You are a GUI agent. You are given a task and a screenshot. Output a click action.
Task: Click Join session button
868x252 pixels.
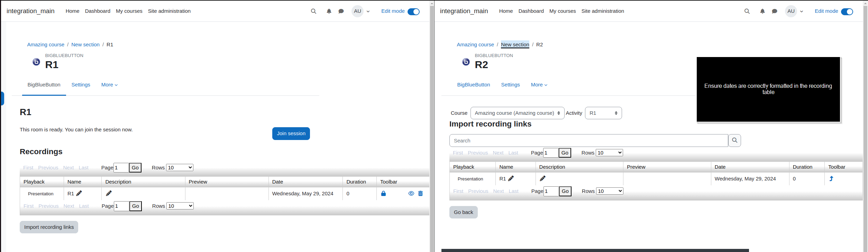291,133
